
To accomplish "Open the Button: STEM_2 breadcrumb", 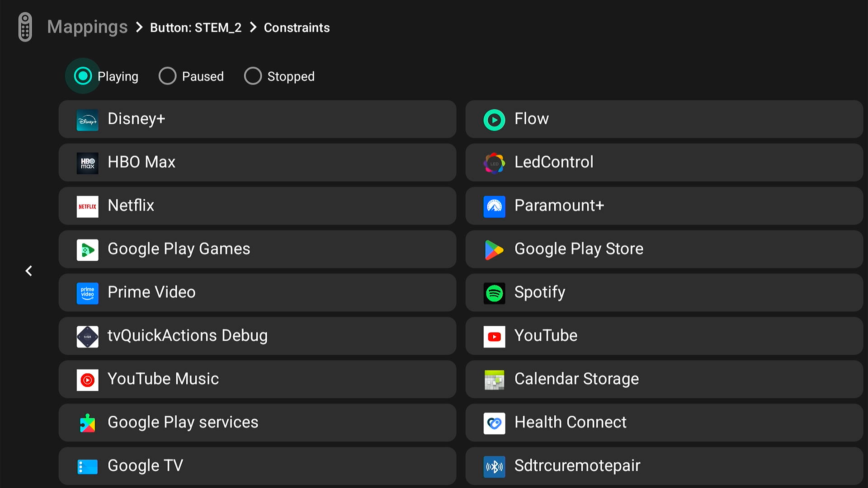I will 196,28.
